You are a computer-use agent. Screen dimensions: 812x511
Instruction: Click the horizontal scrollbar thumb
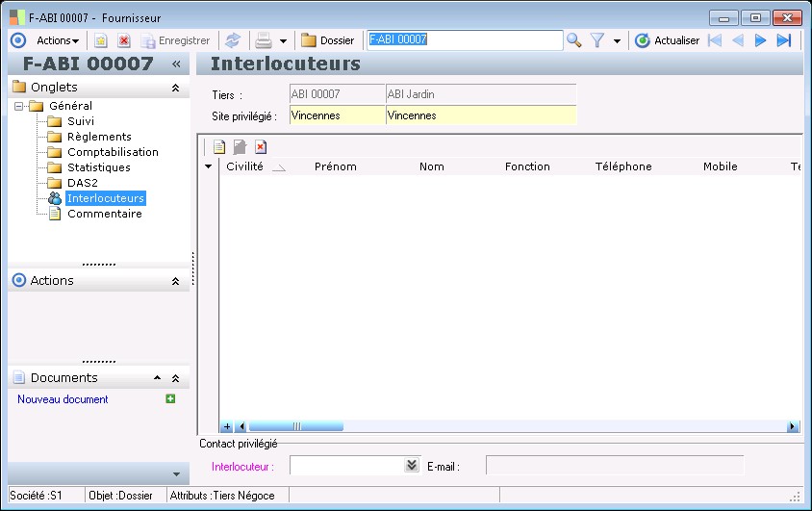(296, 426)
